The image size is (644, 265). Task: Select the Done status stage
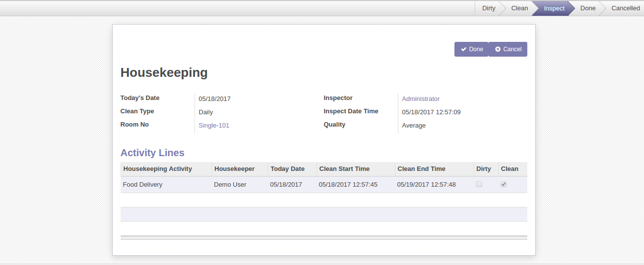[x=588, y=8]
